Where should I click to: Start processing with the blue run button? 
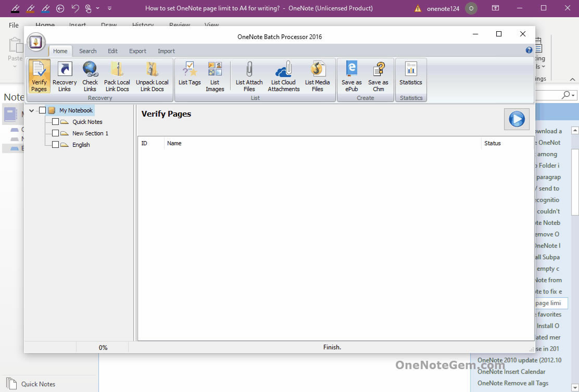coord(517,119)
